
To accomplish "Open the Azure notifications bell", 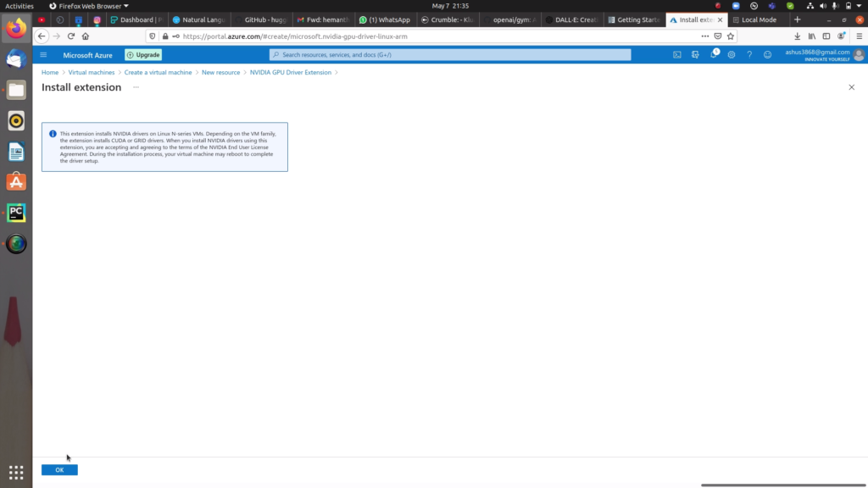I will pos(715,54).
